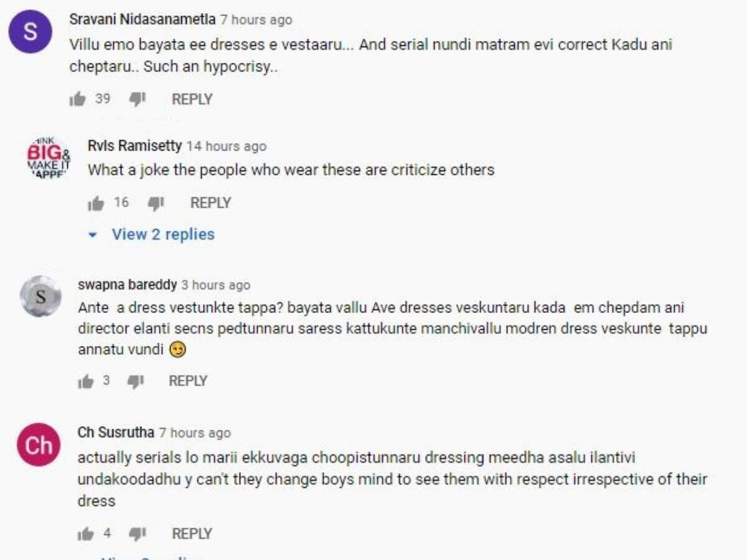
Task: Dislike Sravani Nidasanametla's comment
Action: 138,99
